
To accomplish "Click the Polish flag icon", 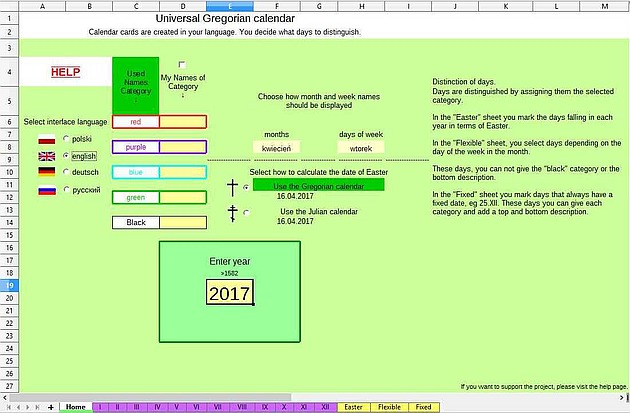I will coord(45,139).
